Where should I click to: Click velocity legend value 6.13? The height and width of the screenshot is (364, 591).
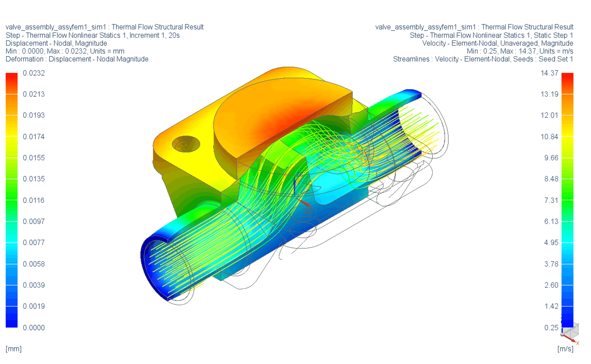tap(551, 221)
